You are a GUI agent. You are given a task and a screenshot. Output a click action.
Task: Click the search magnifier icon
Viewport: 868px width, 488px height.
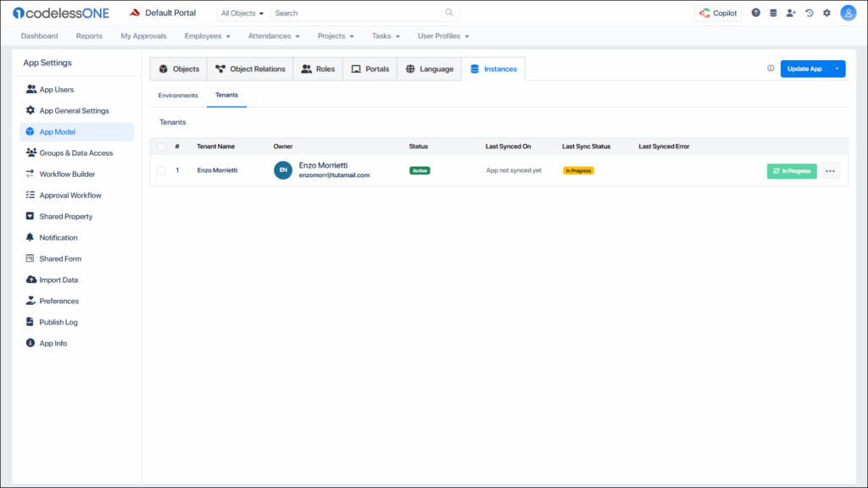[449, 13]
